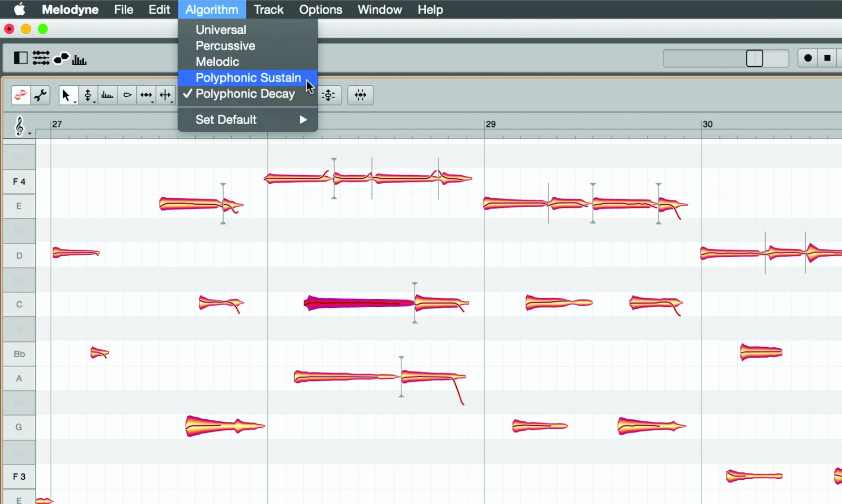Open the Melodyne application menu
Screen dimensions: 842x504
click(70, 9)
